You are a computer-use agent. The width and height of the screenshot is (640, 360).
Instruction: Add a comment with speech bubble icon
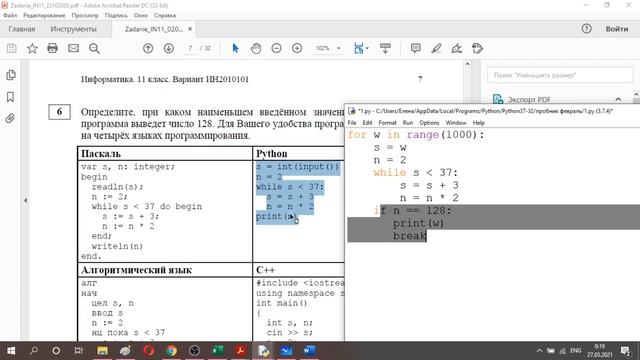tap(416, 49)
